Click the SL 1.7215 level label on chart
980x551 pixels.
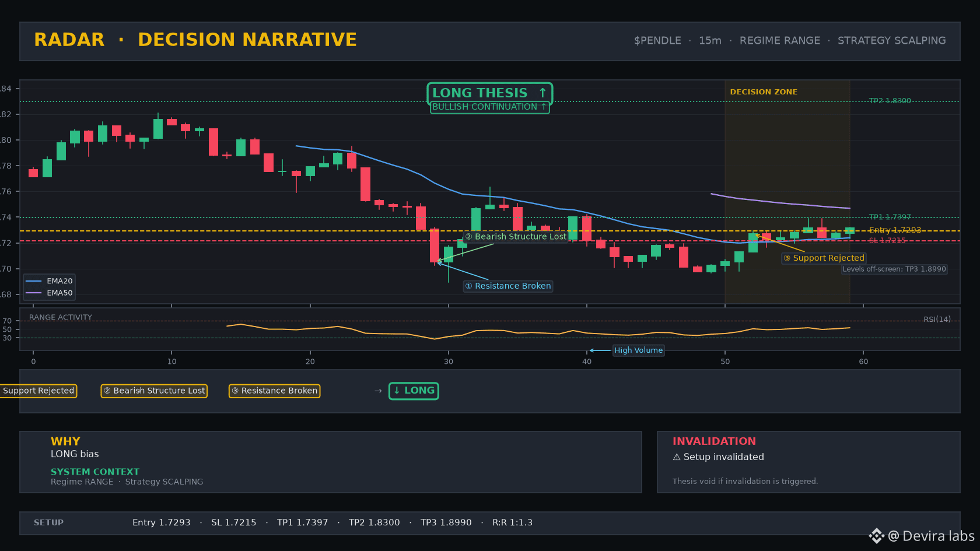tap(887, 240)
